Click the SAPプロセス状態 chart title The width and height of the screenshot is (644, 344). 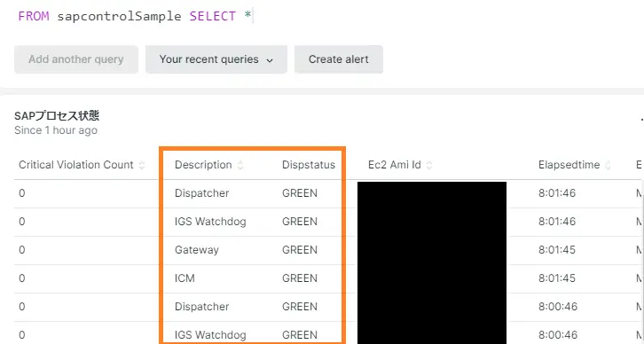click(57, 116)
